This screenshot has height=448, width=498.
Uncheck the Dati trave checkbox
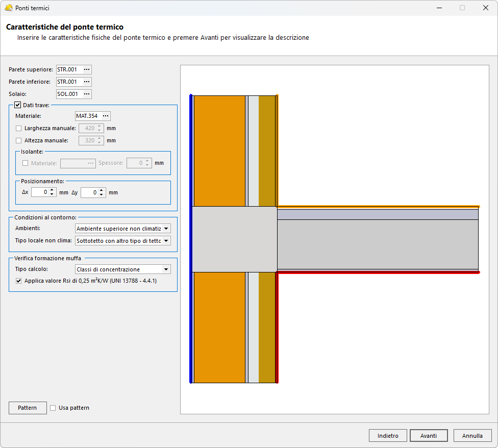tap(18, 105)
